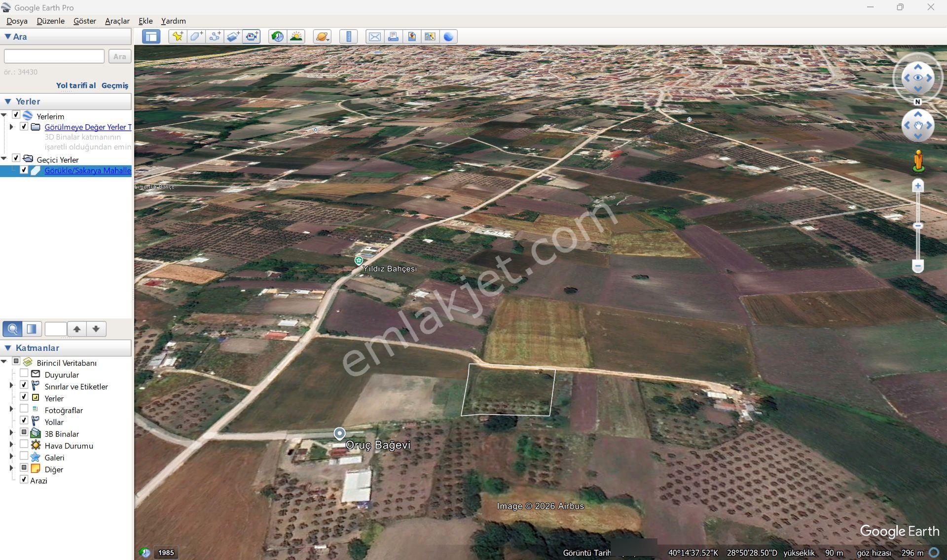947x560 pixels.
Task: Click the blue Google Earth globe icon
Action: point(448,36)
